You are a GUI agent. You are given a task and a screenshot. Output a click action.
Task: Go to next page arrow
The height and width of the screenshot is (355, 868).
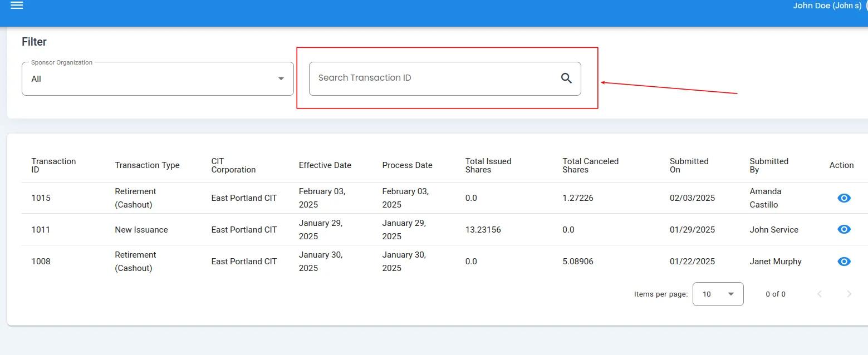(849, 294)
